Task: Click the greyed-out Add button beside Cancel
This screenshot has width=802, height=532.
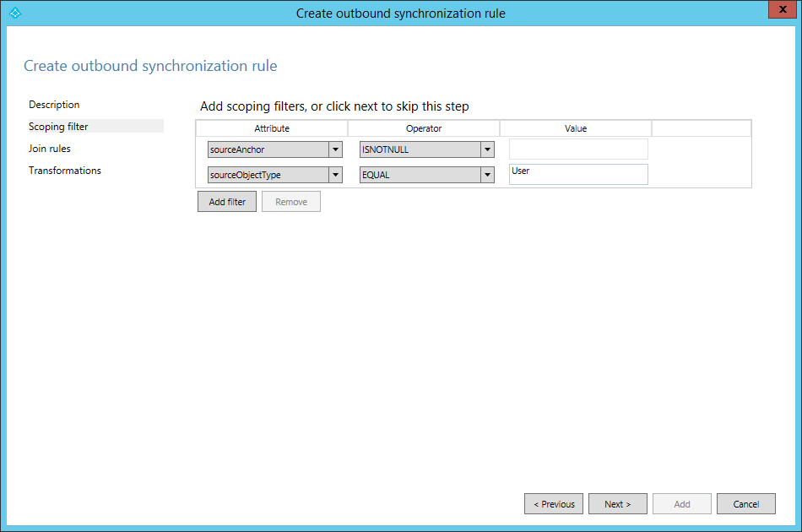Action: [682, 504]
